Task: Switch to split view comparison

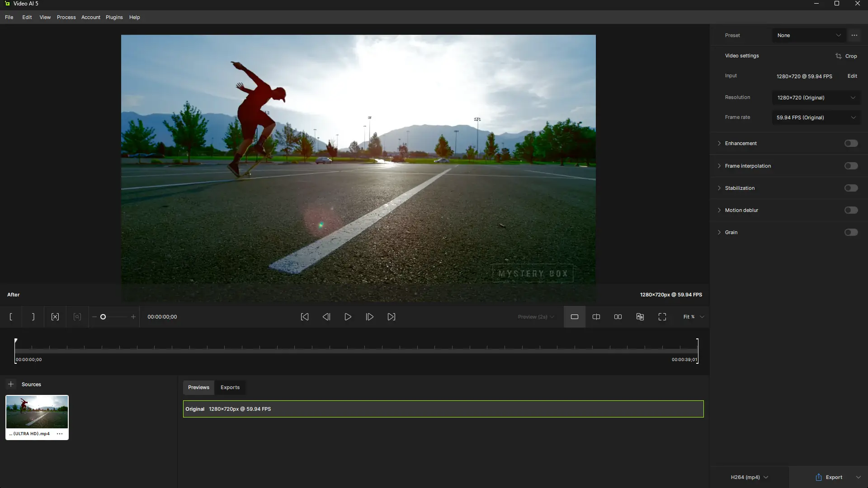Action: (x=596, y=317)
